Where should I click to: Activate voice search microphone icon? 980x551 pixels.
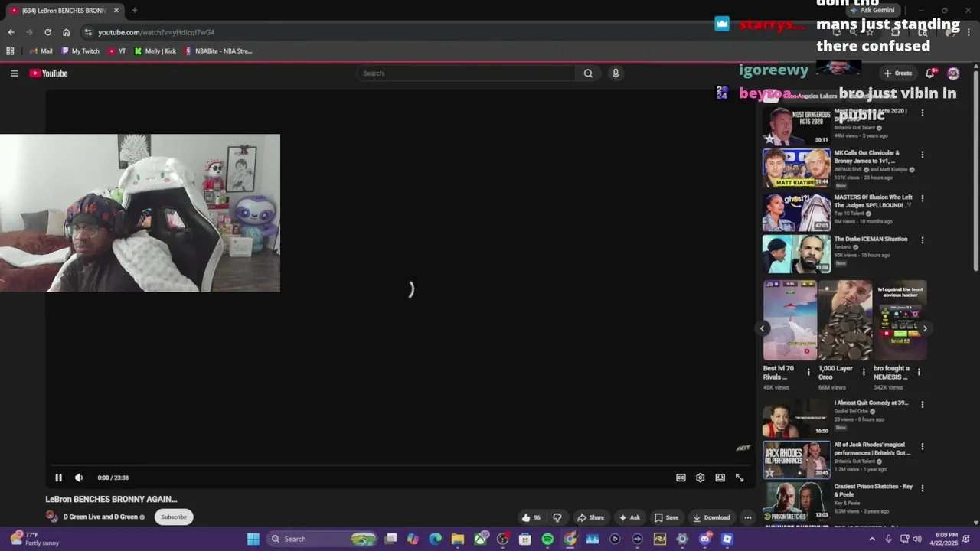pos(616,73)
